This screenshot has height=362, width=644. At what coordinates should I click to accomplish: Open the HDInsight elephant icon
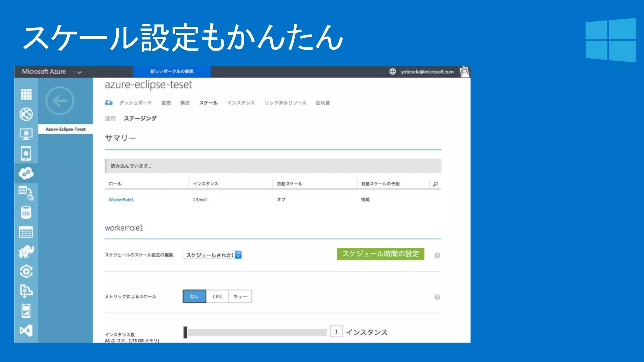(26, 252)
